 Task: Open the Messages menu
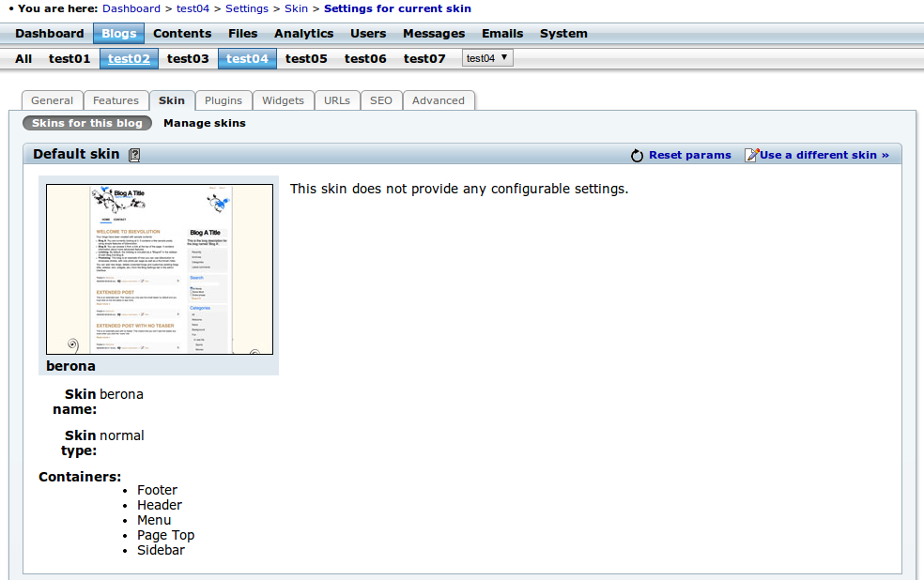(x=434, y=34)
